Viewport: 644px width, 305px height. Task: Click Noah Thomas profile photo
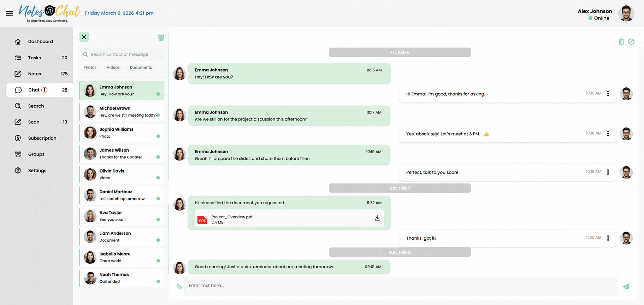point(90,278)
